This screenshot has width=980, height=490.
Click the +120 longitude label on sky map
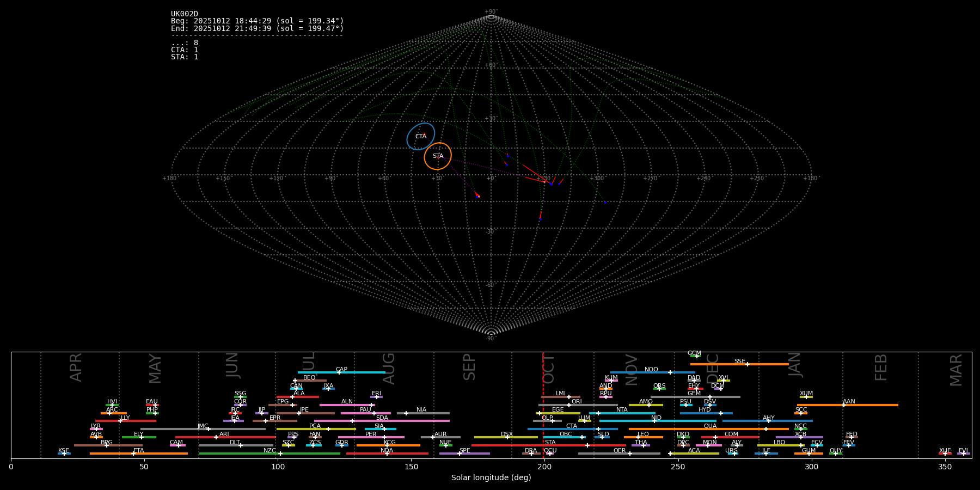pyautogui.click(x=276, y=179)
